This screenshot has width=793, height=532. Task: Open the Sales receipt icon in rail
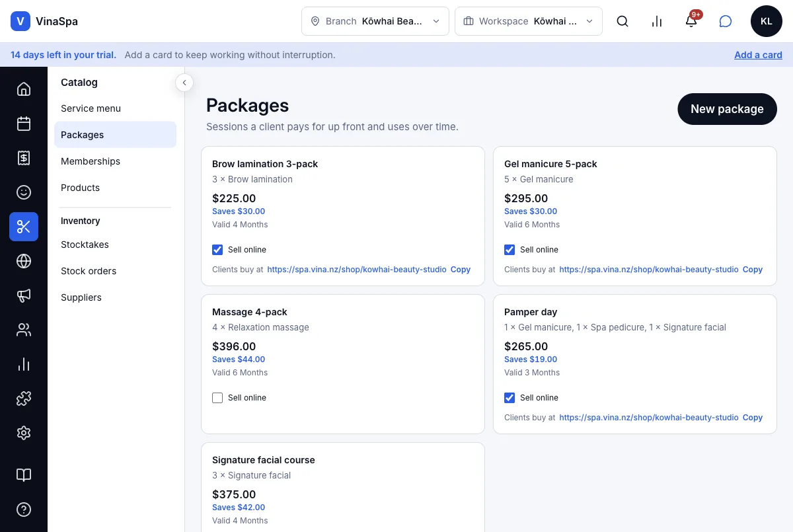click(x=24, y=158)
